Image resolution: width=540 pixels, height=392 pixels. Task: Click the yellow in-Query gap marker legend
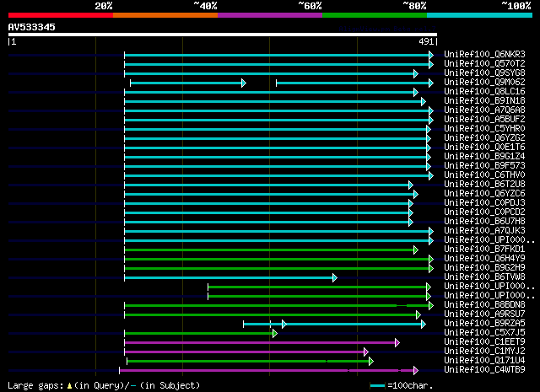69,386
